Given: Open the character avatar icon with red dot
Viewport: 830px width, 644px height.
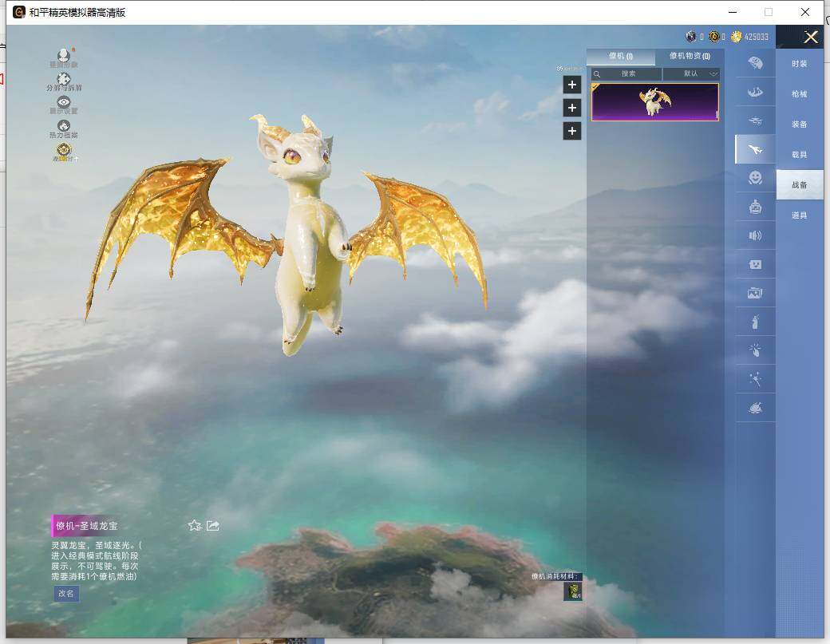Looking at the screenshot, I should [64, 57].
